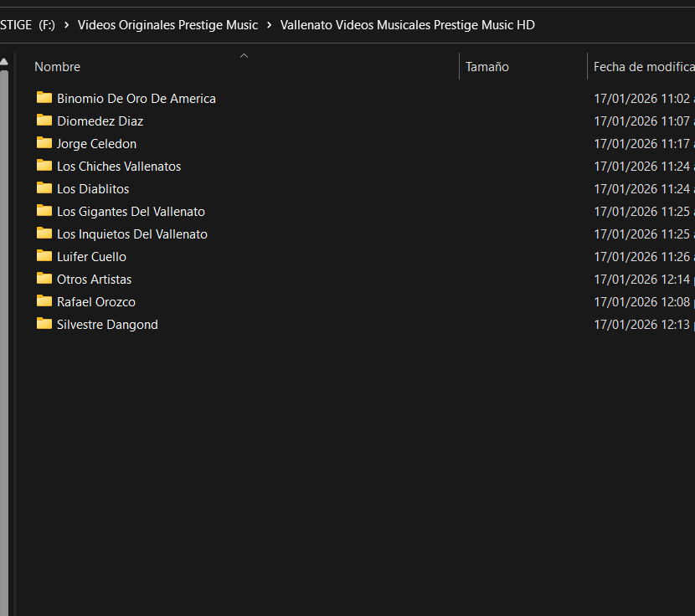Go to PRESTIGE (F:) drive in breadcrumb
Viewport: 695px width, 616px height.
click(28, 25)
